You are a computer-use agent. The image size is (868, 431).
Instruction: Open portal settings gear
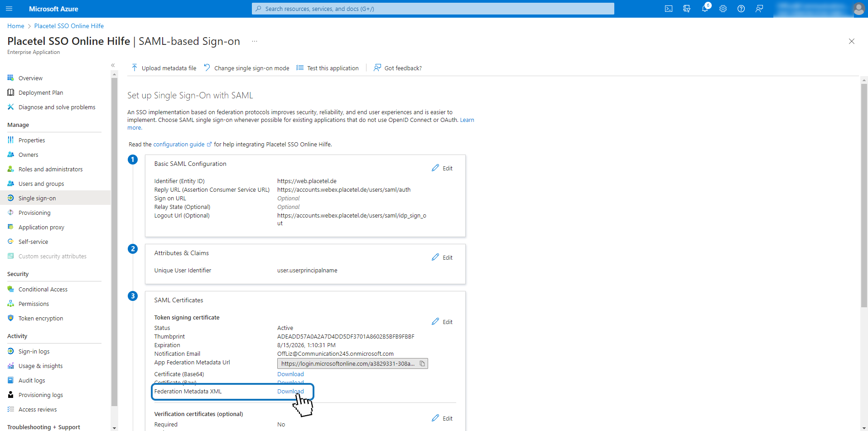[x=723, y=9]
